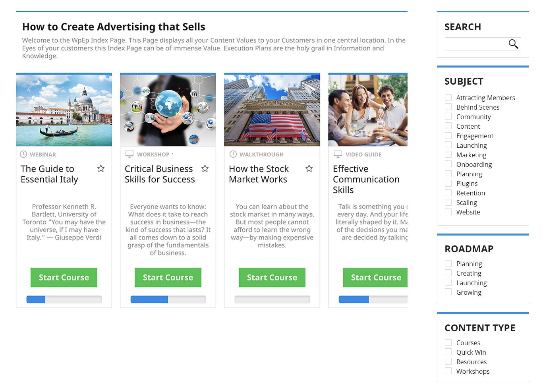Screen dimensions: 543x392
Task: Favorite The Guide to Essential Italy star
Action: pos(101,168)
